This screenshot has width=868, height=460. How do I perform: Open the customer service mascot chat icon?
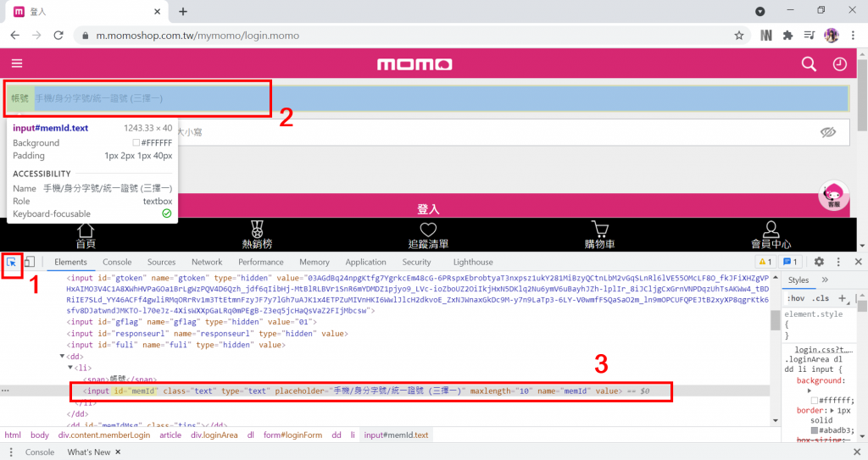[834, 196]
